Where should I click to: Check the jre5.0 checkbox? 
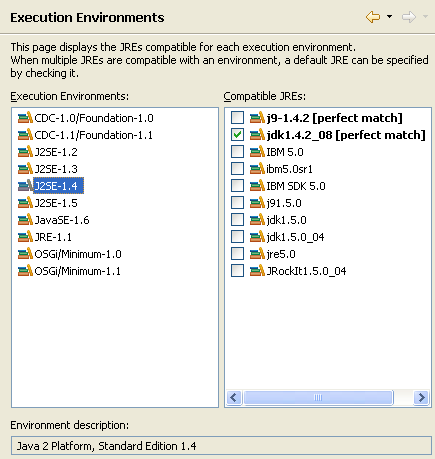tap(237, 254)
